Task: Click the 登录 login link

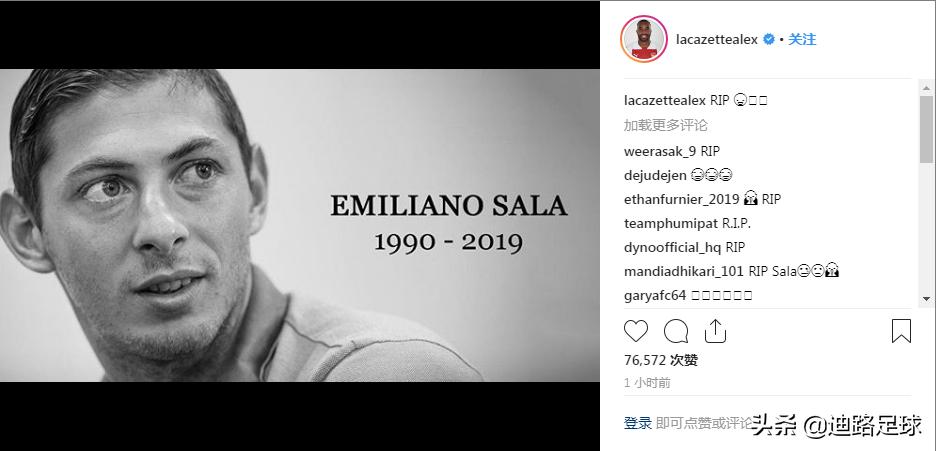Action: [638, 424]
